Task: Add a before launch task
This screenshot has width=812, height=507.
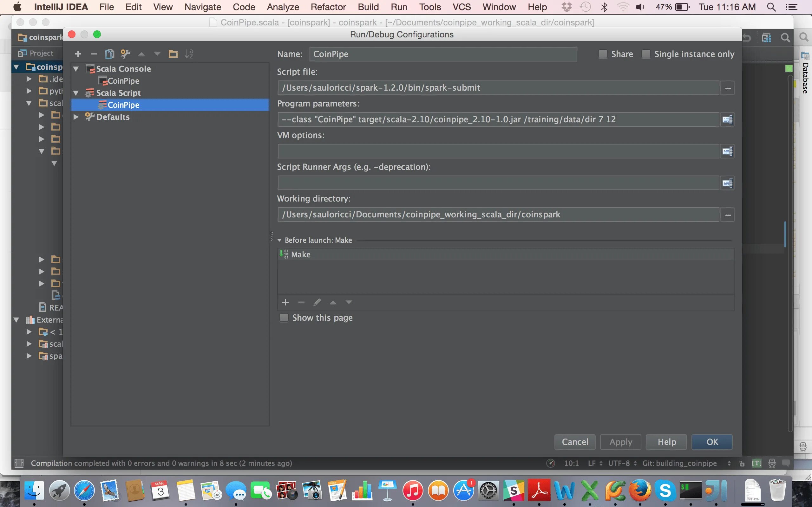Action: 285,302
